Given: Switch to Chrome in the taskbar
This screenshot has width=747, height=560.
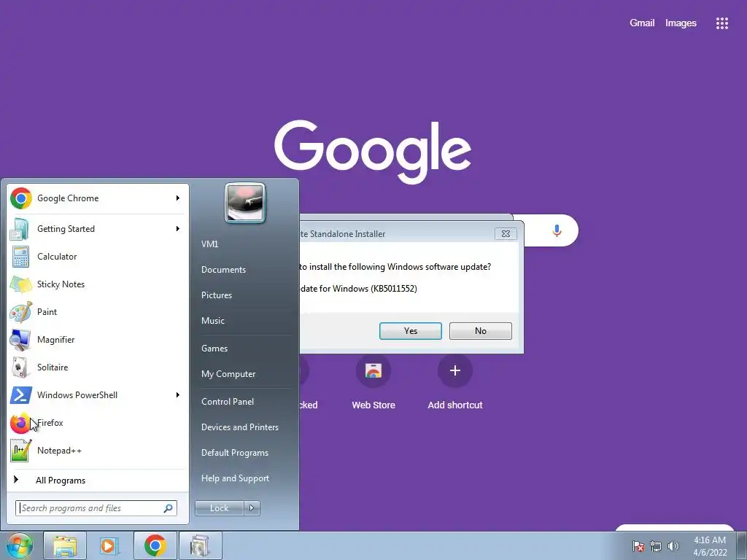Looking at the screenshot, I should coord(155,545).
